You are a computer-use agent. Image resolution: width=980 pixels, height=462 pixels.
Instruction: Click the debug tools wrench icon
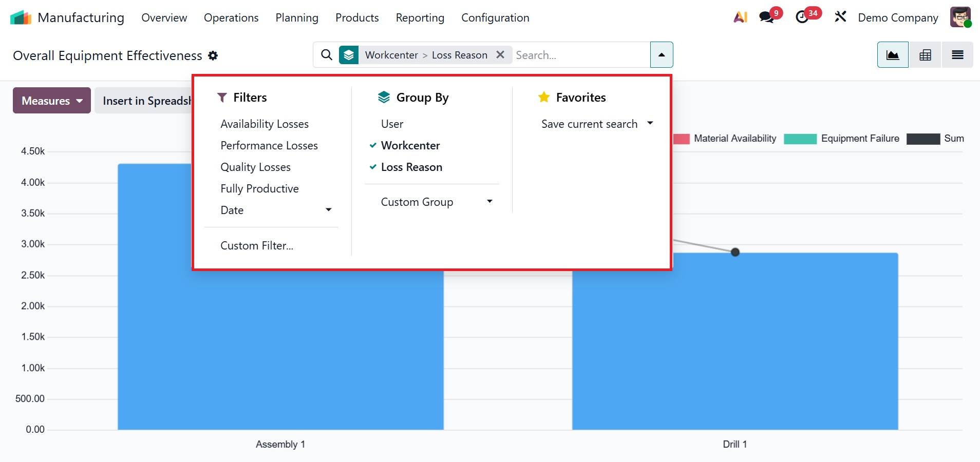[x=840, y=17]
